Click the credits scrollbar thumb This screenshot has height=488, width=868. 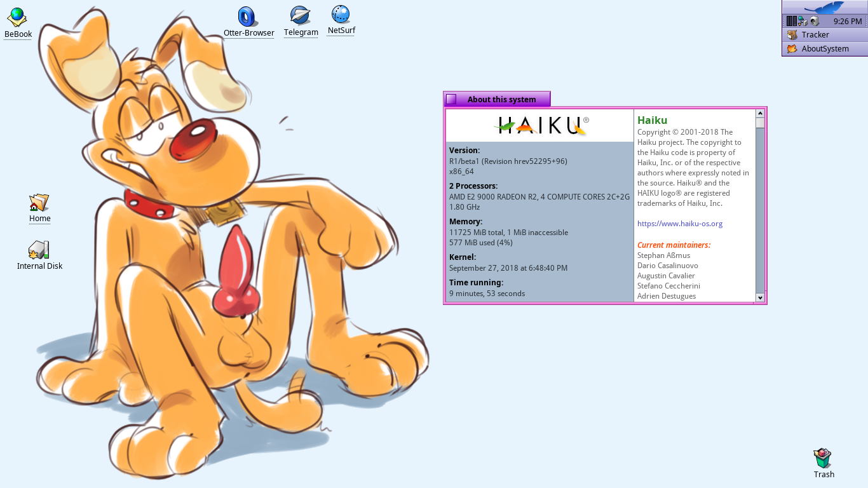760,123
